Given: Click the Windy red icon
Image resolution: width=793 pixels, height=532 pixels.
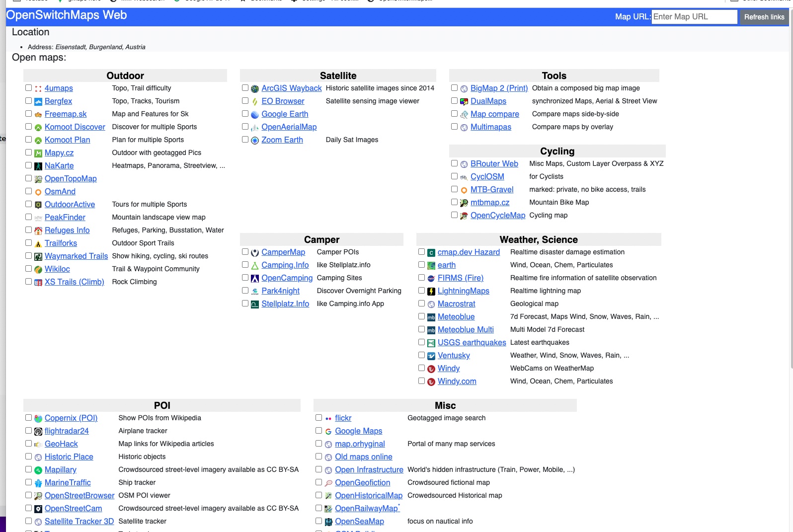Looking at the screenshot, I should 431,369.
